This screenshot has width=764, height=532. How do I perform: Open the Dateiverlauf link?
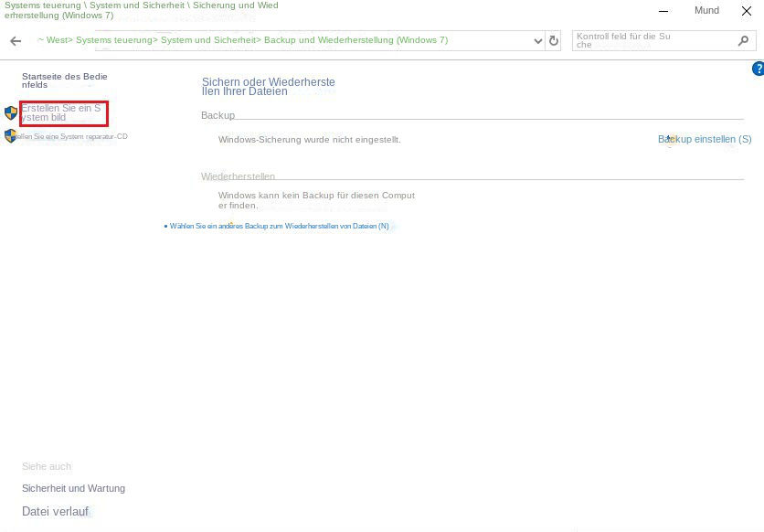pos(55,512)
